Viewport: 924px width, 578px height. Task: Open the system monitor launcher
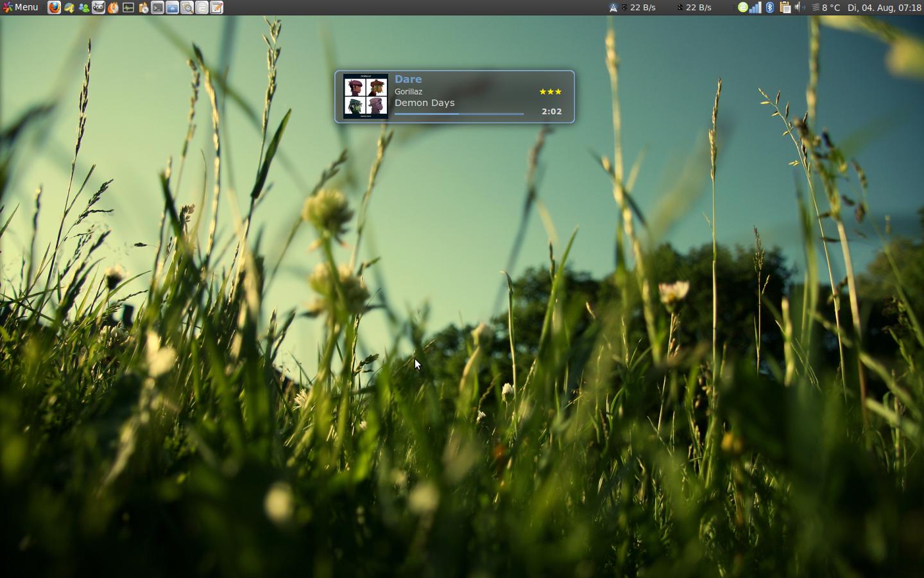(128, 8)
